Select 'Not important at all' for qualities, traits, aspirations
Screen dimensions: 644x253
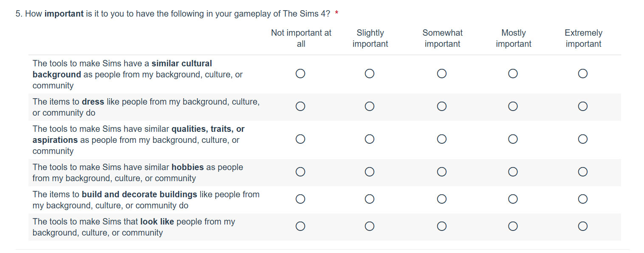(300, 139)
